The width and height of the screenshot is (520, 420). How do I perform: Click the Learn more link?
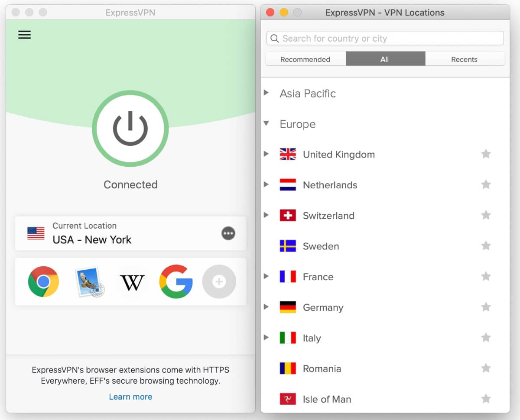click(130, 397)
